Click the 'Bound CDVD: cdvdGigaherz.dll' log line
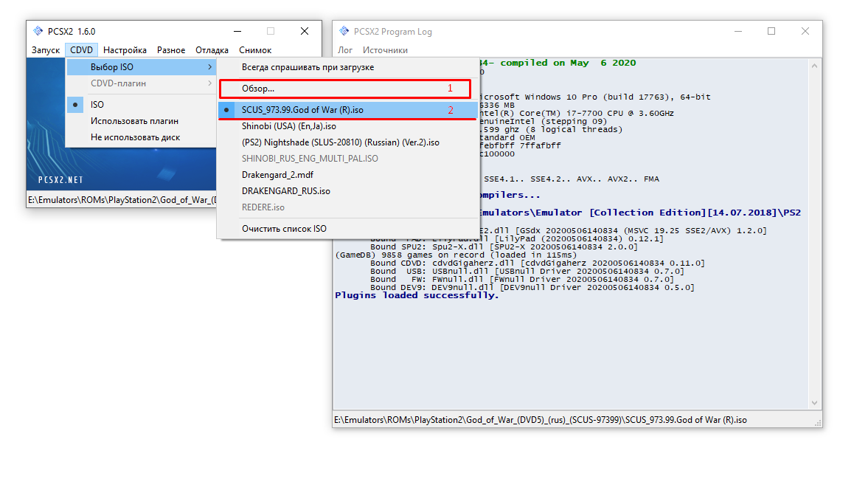Viewport: 868px width, 479px height. tap(537, 263)
